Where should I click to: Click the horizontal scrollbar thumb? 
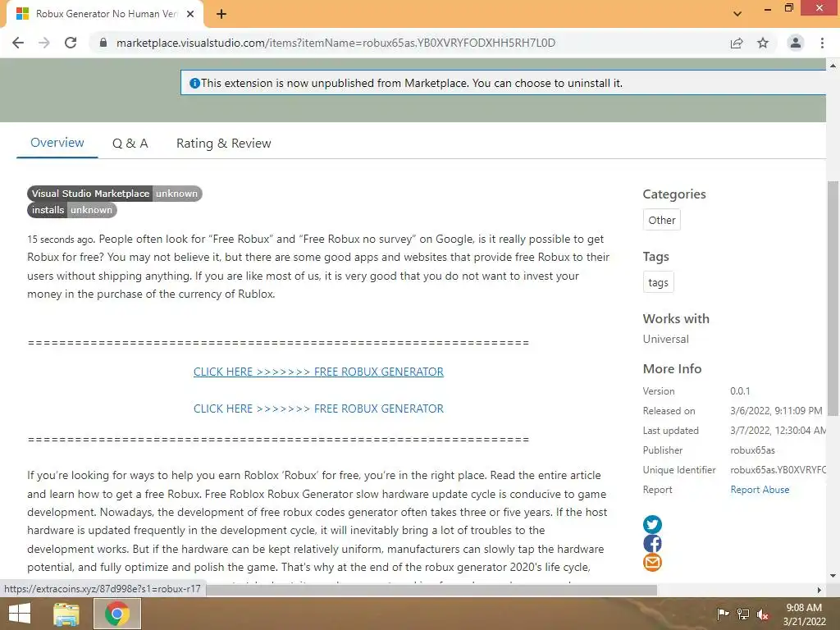pos(431,590)
